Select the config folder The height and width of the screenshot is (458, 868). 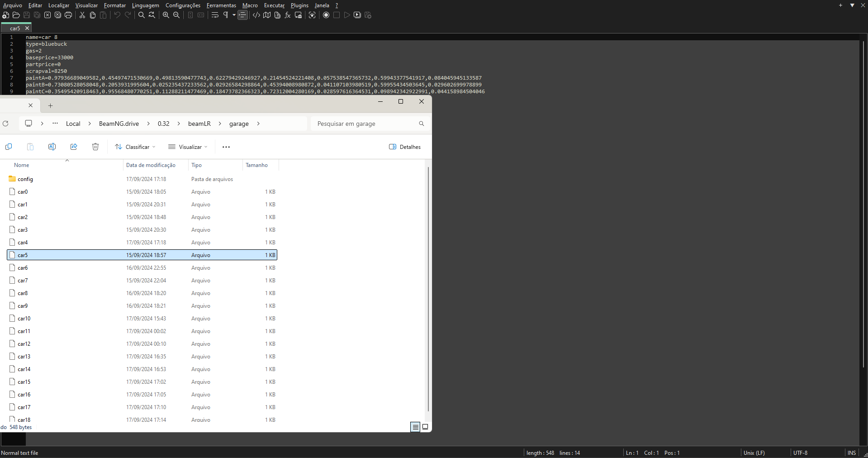click(x=142, y=179)
